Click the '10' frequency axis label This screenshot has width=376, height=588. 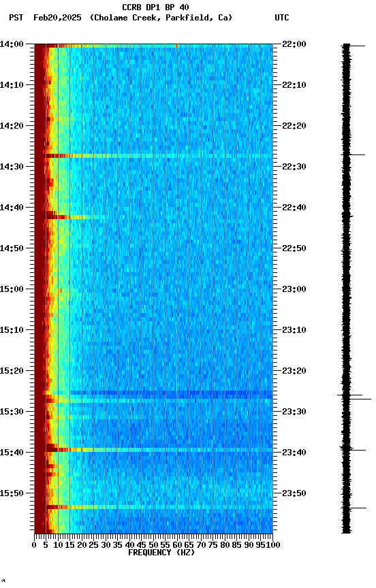point(58,545)
